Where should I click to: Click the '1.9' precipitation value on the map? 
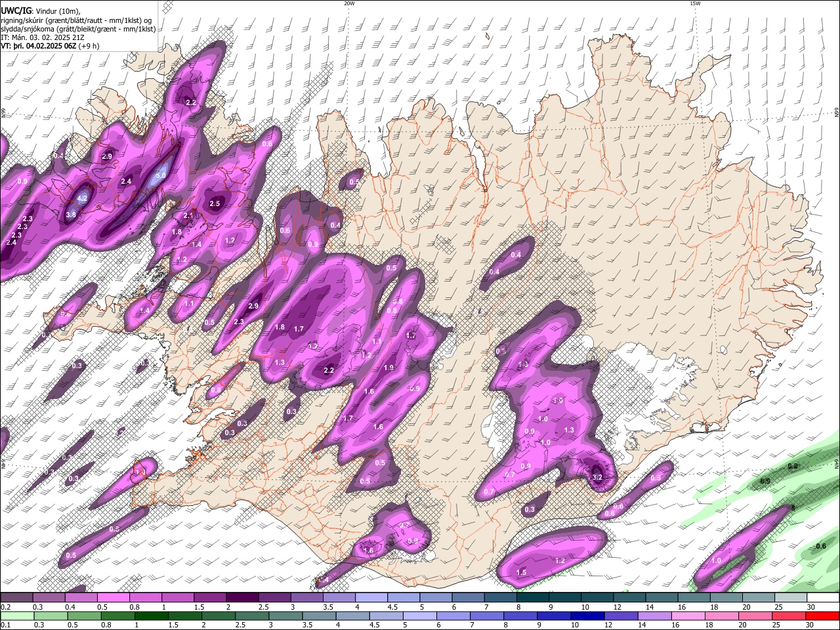(388, 367)
